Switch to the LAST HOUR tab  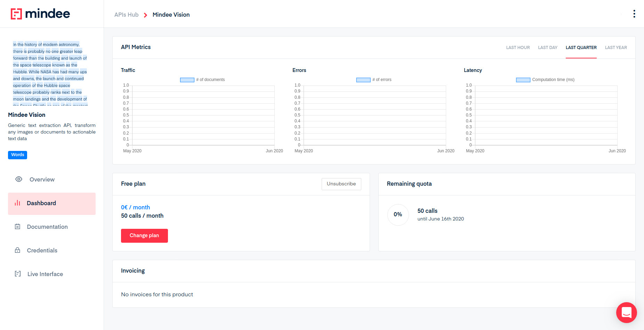point(518,48)
